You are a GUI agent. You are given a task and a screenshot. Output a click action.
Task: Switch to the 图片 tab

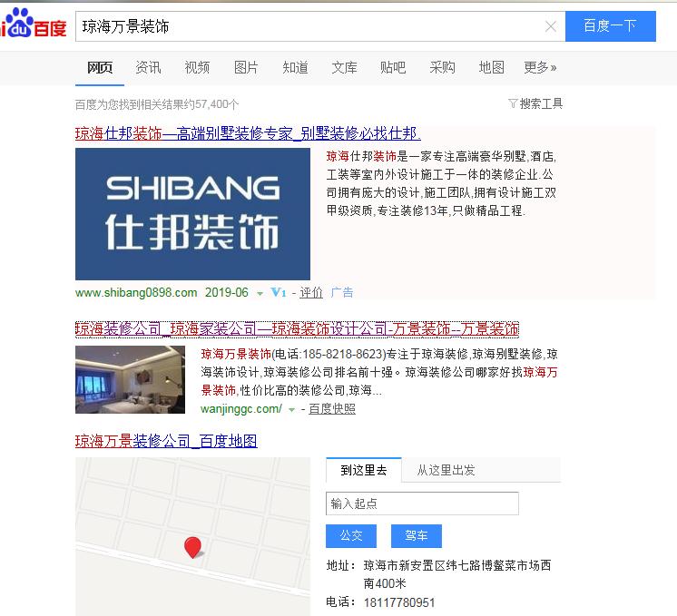246,67
